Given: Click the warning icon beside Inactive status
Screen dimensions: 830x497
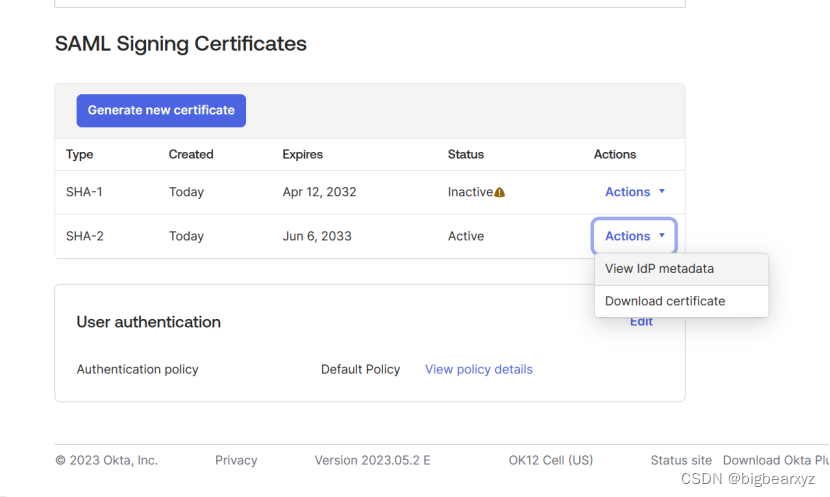Looking at the screenshot, I should click(500, 192).
